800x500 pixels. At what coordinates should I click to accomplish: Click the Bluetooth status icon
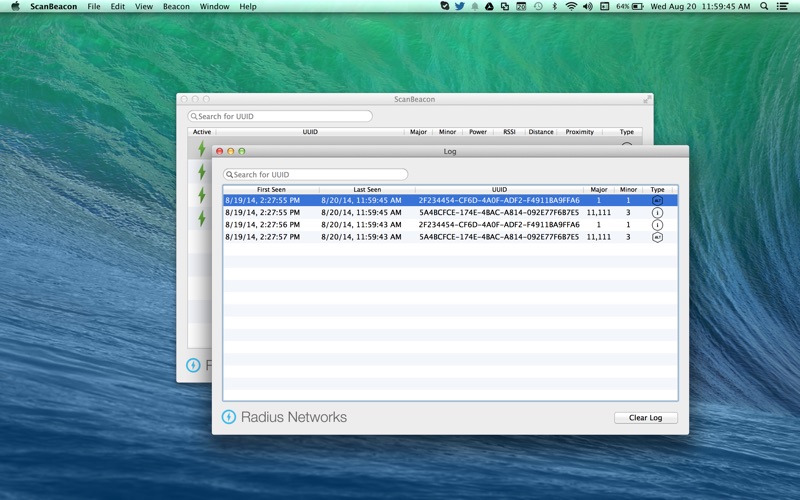pos(555,7)
